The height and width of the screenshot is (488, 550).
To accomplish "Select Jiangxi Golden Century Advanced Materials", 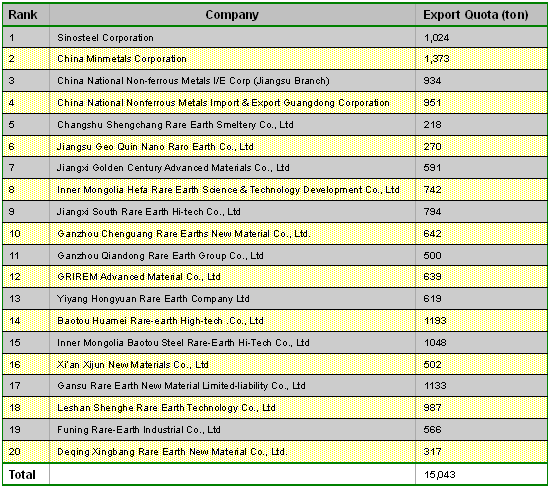I will pos(173,168).
